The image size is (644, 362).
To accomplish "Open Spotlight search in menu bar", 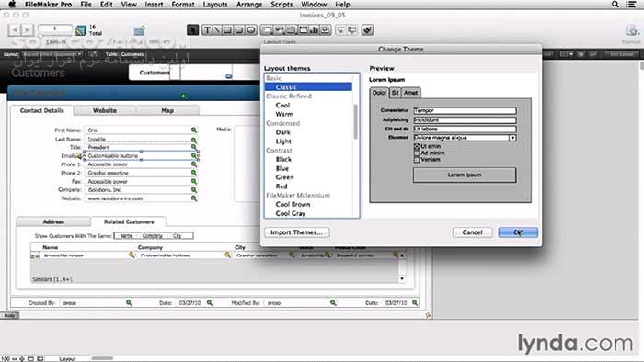I will (x=615, y=5).
